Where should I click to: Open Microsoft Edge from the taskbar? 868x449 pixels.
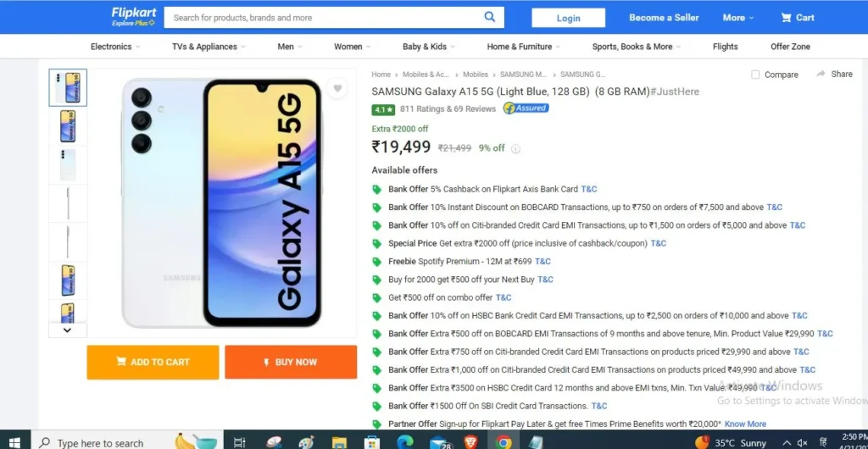(x=404, y=442)
